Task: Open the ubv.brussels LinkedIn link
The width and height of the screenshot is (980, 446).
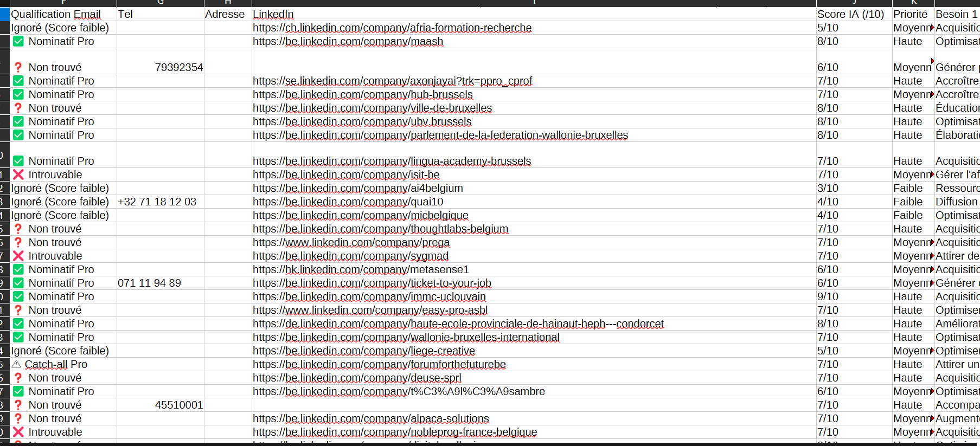Action: 362,121
